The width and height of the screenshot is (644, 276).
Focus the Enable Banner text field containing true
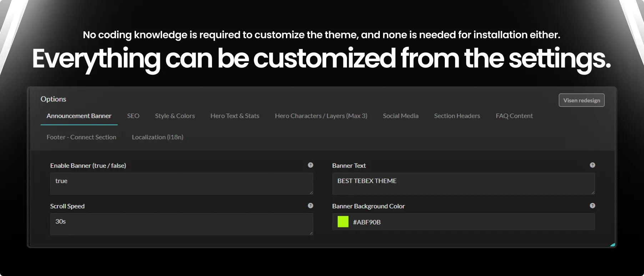(181, 184)
